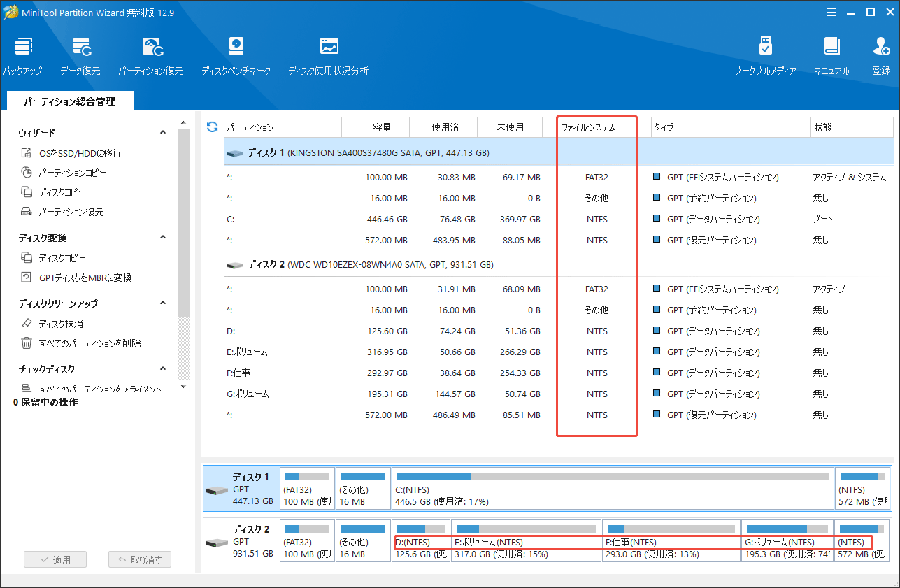Viewport: 900px width, 588px height.
Task: Click the ブート status cell
Action: (x=822, y=219)
